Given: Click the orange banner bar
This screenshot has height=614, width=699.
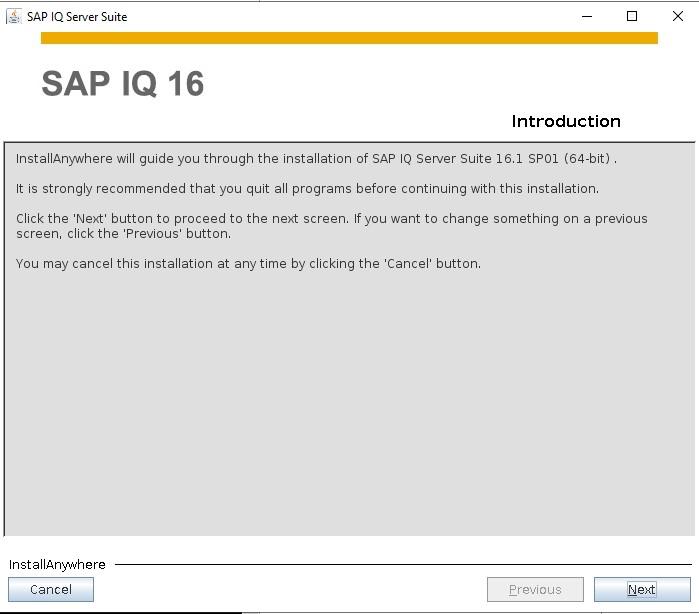Looking at the screenshot, I should pyautogui.click(x=349, y=38).
